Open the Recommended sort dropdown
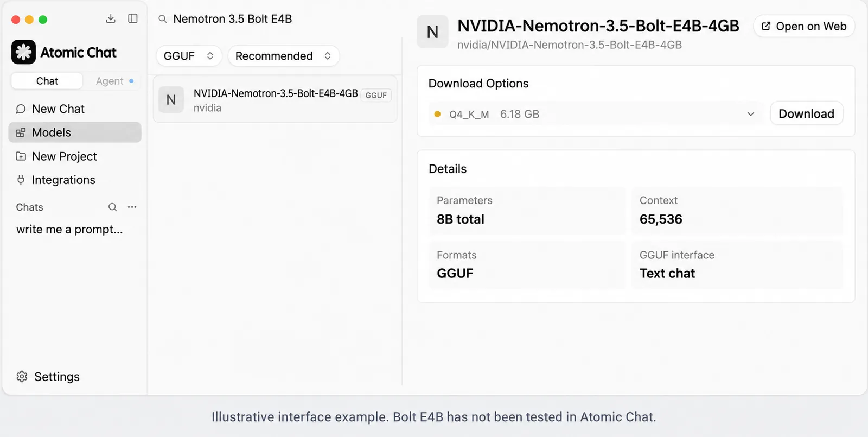868x437 pixels. tap(284, 56)
